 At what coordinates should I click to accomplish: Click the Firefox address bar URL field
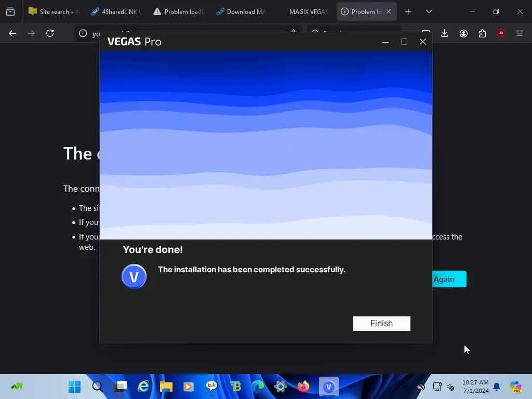point(188,33)
